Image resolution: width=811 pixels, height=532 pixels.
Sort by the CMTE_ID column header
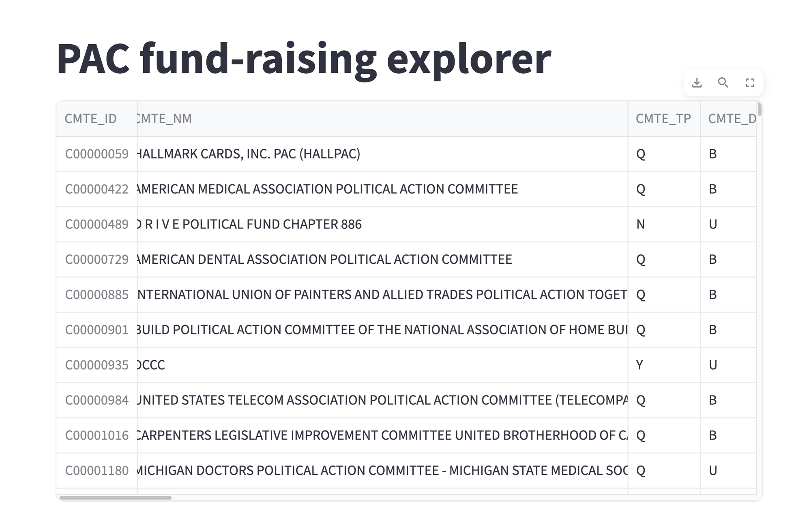91,118
